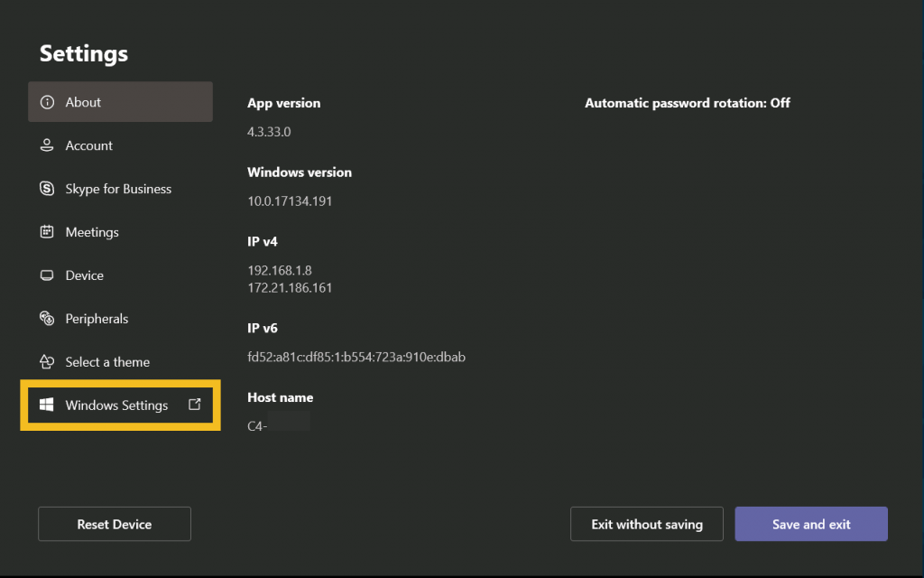This screenshot has height=578, width=924.
Task: Click the Account person icon
Action: point(47,145)
